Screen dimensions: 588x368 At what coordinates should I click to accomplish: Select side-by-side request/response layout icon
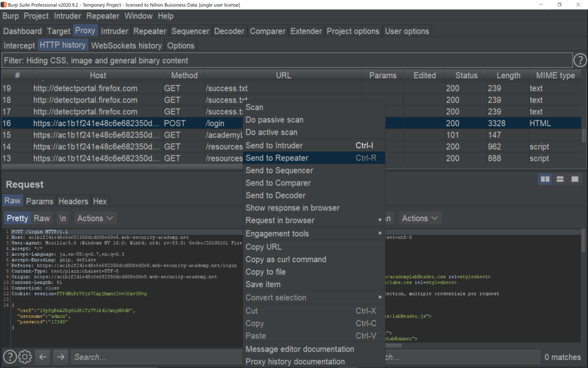(x=545, y=179)
